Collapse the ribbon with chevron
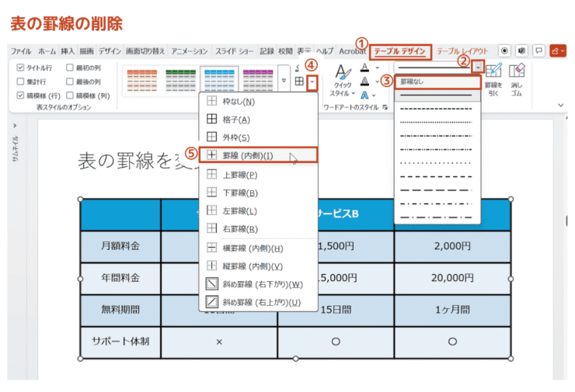Screen dimensions: 575x392 point(561,105)
